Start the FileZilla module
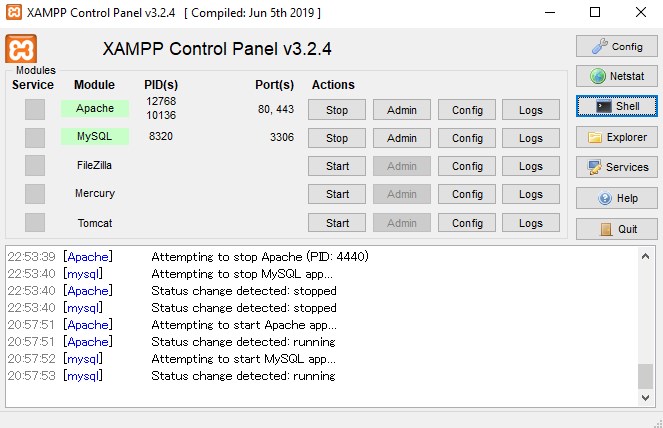 click(337, 166)
